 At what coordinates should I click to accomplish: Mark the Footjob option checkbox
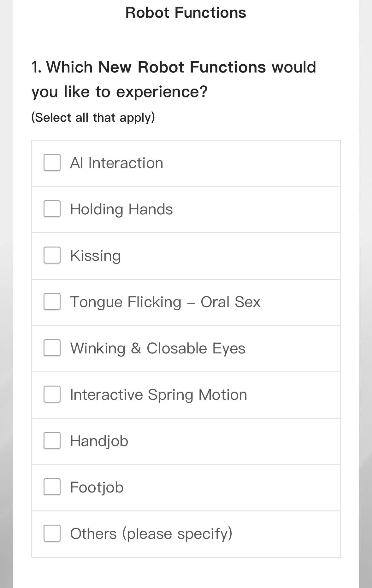[52, 487]
